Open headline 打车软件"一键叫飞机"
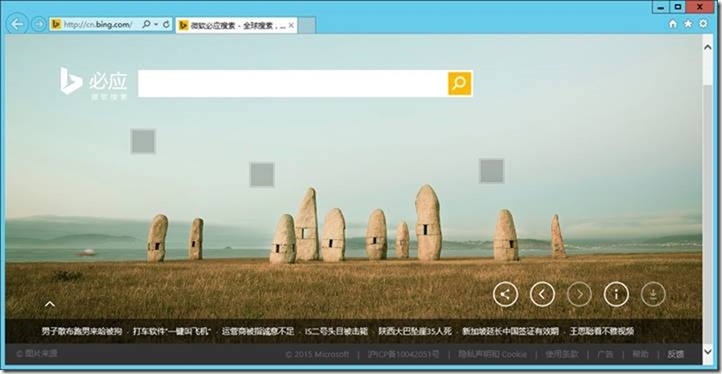Image resolution: width=722 pixels, height=374 pixels. coord(172,331)
